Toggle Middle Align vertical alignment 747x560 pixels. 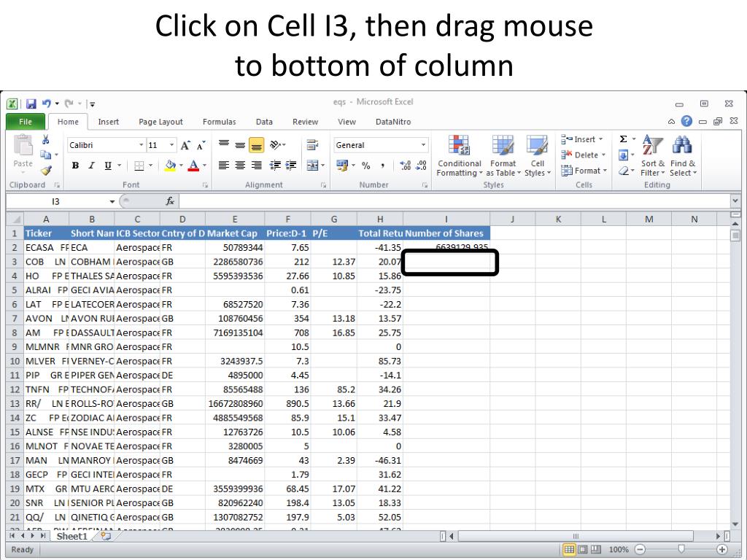240,145
